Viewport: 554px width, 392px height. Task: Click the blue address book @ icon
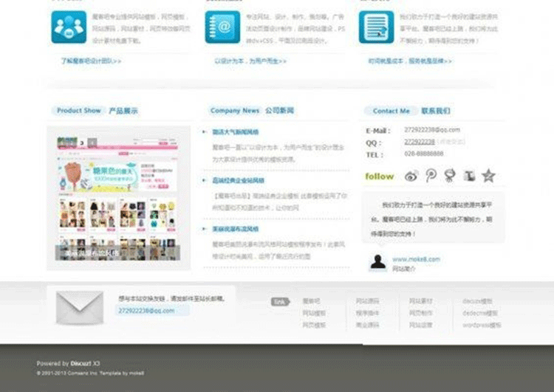pyautogui.click(x=222, y=27)
